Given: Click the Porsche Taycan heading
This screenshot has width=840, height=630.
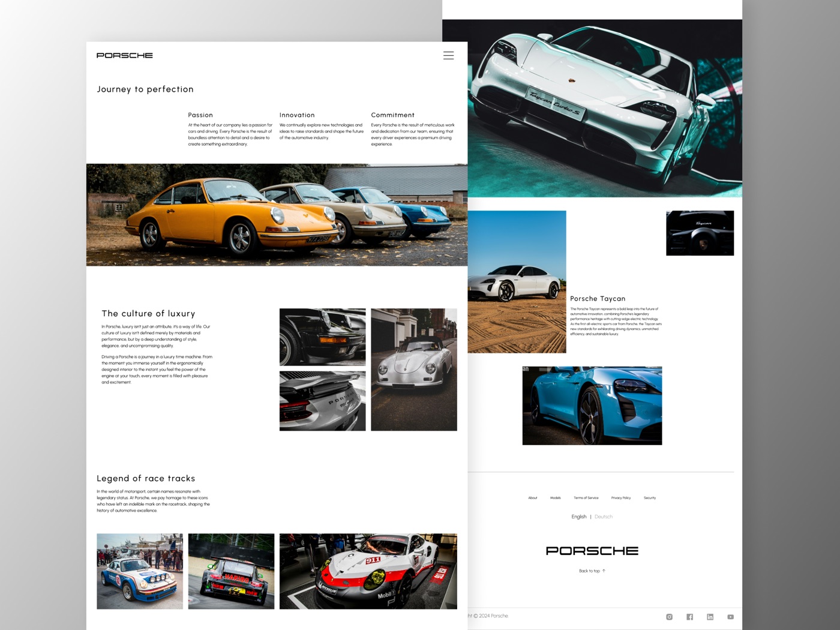Looking at the screenshot, I should 598,298.
